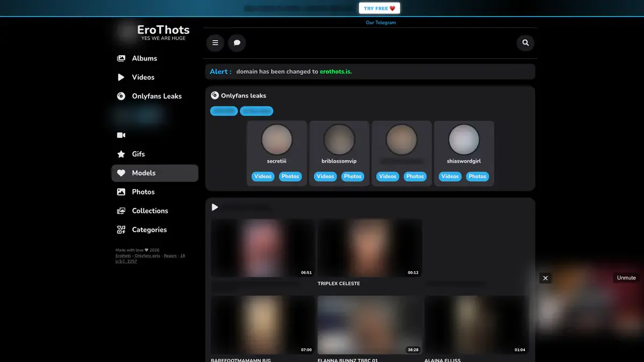
Task: Select Models in the sidebar
Action: (x=155, y=173)
